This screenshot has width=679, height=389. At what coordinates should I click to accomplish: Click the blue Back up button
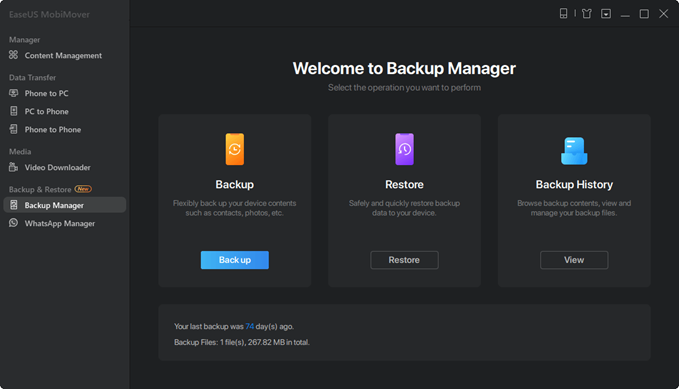tap(235, 260)
